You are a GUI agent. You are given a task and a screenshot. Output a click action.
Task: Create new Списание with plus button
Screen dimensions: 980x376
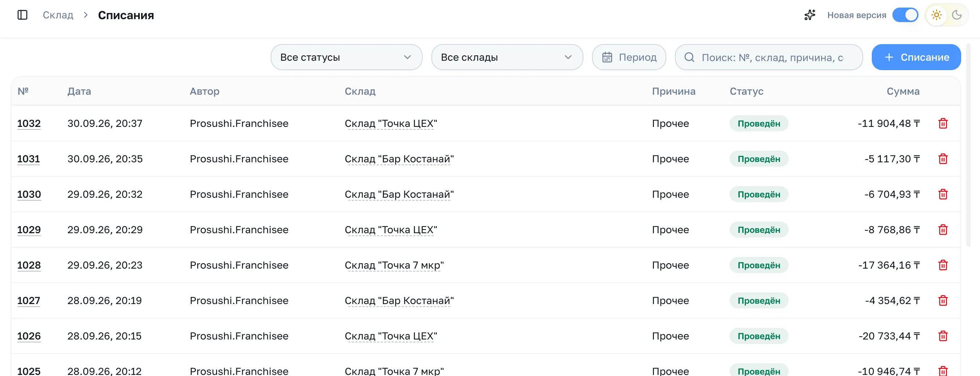point(916,57)
